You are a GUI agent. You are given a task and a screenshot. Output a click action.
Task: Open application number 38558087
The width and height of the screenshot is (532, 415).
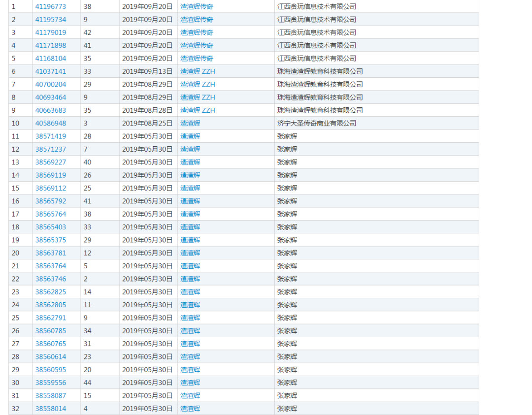[x=51, y=396]
